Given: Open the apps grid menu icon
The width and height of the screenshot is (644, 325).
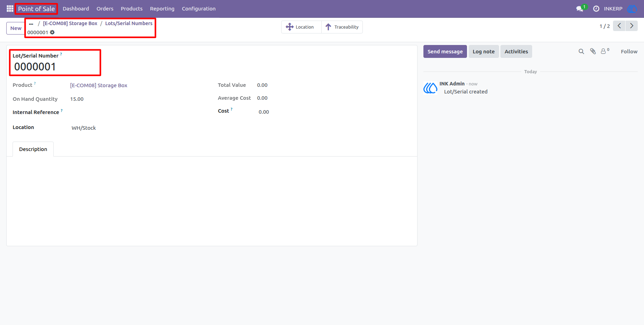Looking at the screenshot, I should click(10, 9).
